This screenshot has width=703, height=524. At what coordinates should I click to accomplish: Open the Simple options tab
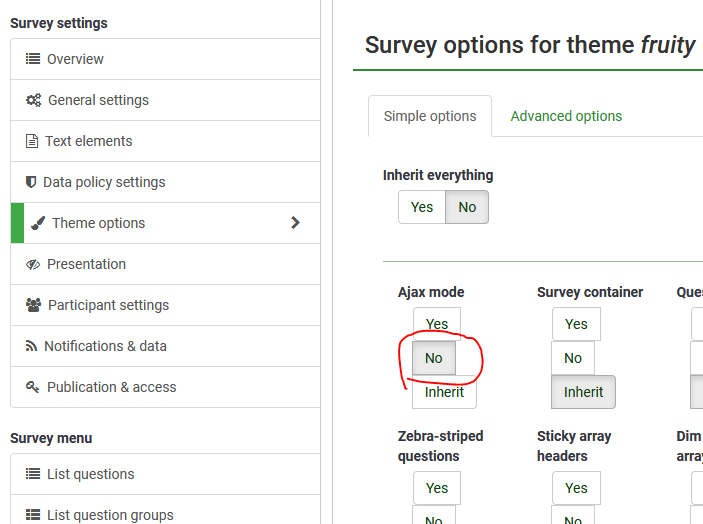click(430, 116)
